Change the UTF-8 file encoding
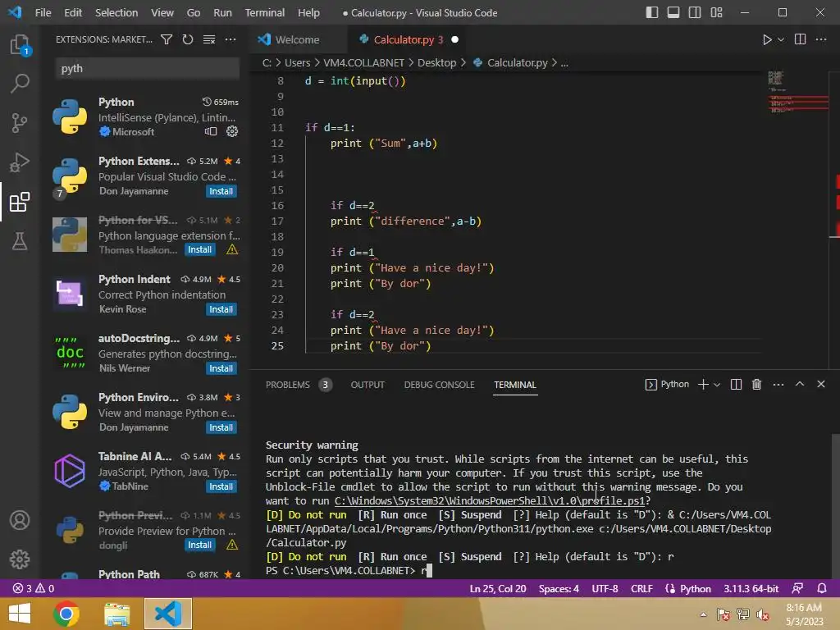 tap(605, 588)
